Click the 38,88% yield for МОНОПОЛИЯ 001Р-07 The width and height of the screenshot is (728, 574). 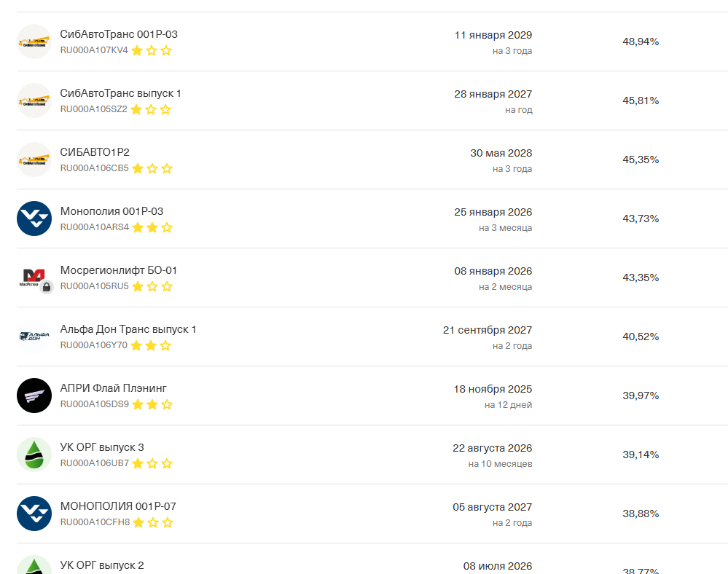(x=641, y=514)
